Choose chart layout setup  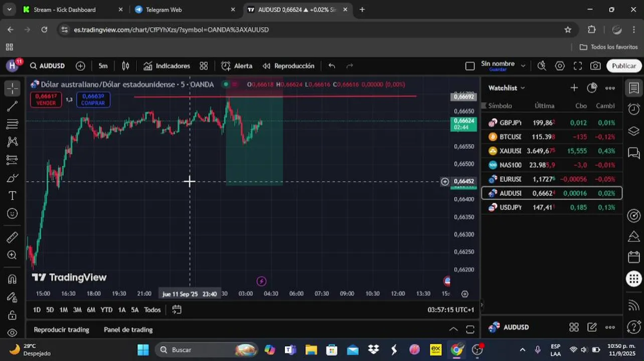470,66
